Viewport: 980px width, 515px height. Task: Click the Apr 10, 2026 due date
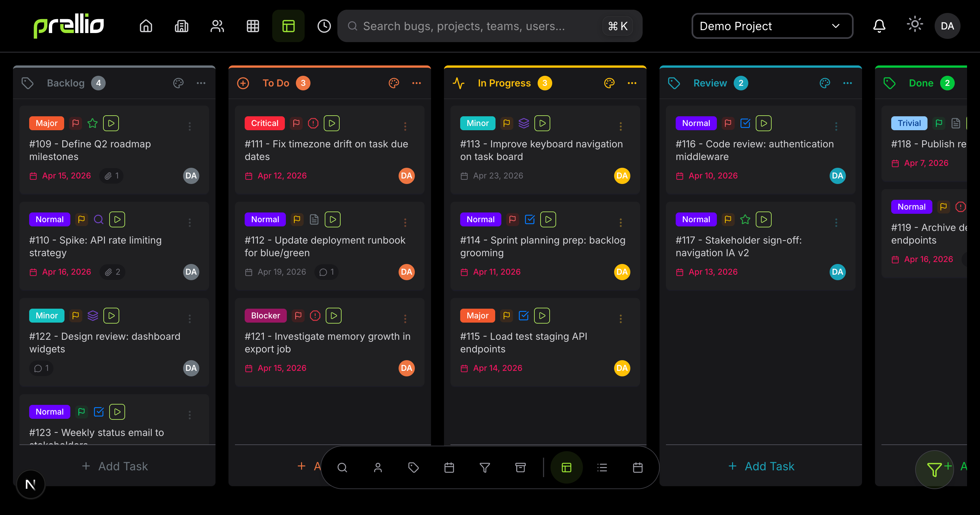(x=713, y=176)
